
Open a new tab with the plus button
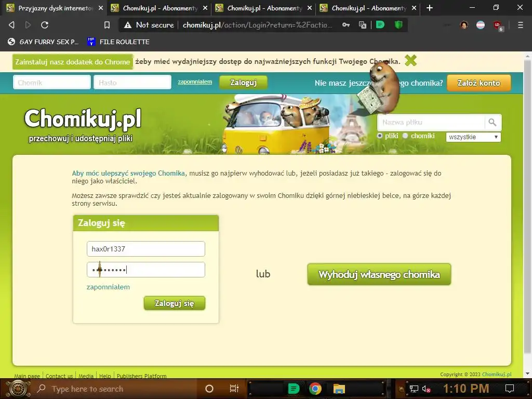[430, 8]
